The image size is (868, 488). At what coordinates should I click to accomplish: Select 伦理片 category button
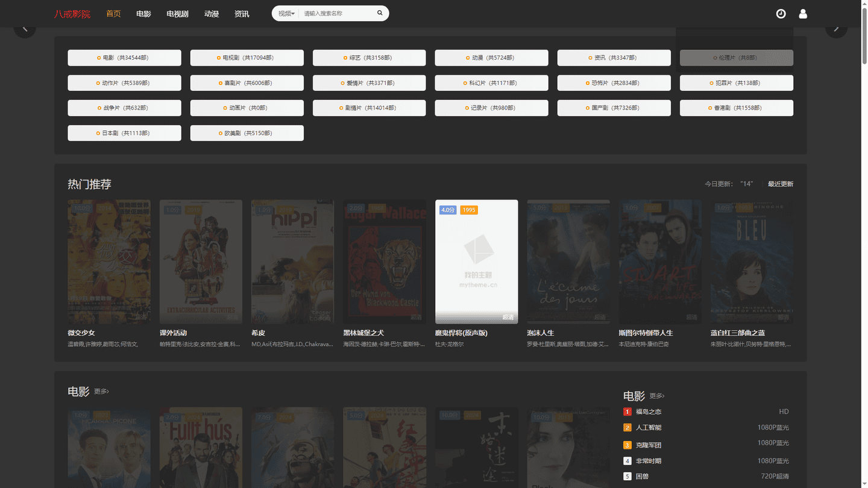737,58
